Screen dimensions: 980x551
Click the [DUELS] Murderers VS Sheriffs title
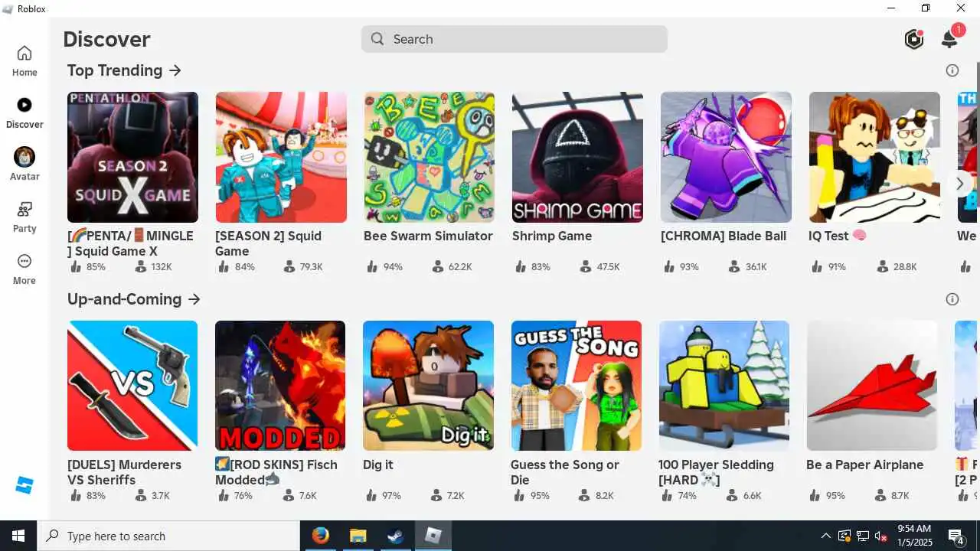(124, 472)
